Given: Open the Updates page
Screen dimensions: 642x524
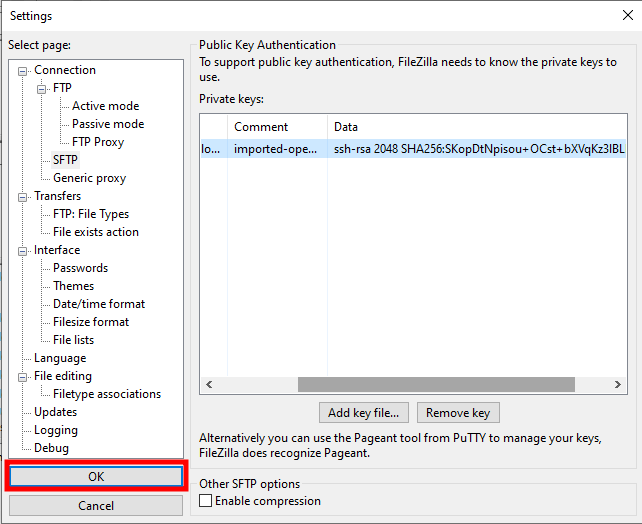Looking at the screenshot, I should (55, 412).
